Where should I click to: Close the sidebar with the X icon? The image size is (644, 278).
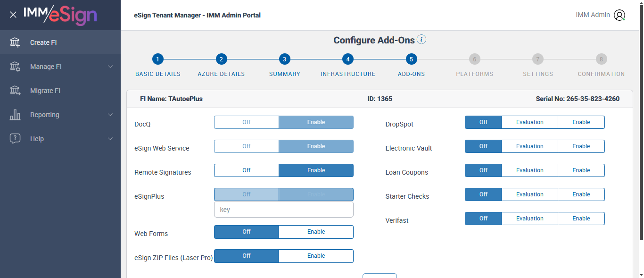click(x=13, y=15)
